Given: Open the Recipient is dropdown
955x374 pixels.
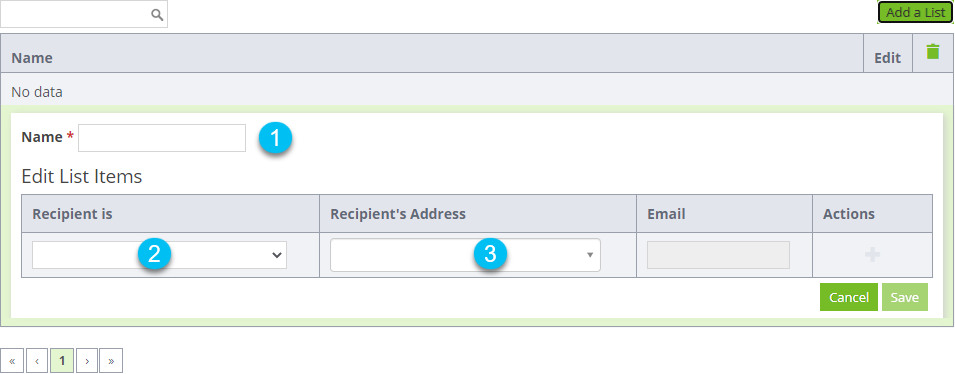Looking at the screenshot, I should point(160,255).
